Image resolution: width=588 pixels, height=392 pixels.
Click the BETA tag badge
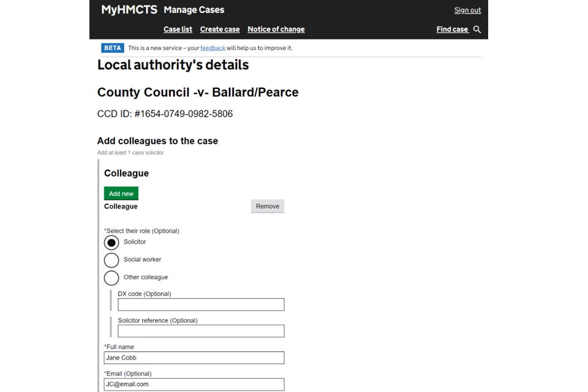[113, 48]
